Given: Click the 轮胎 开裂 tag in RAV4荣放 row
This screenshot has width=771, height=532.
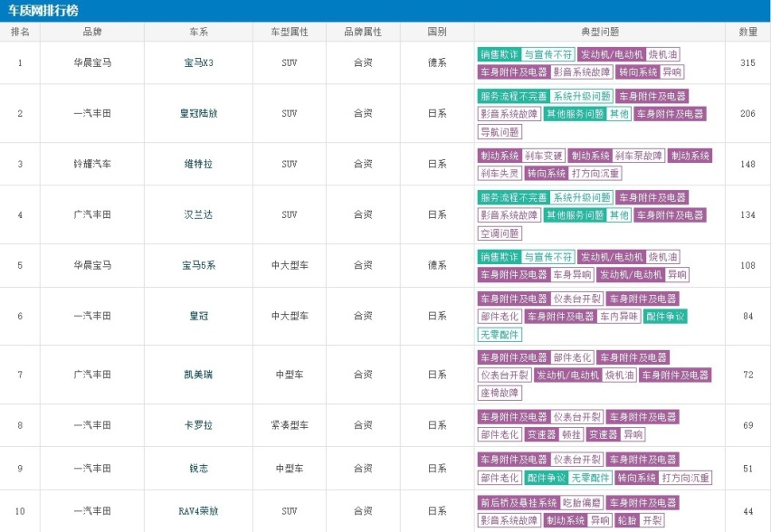Looking at the screenshot, I should (640, 520).
